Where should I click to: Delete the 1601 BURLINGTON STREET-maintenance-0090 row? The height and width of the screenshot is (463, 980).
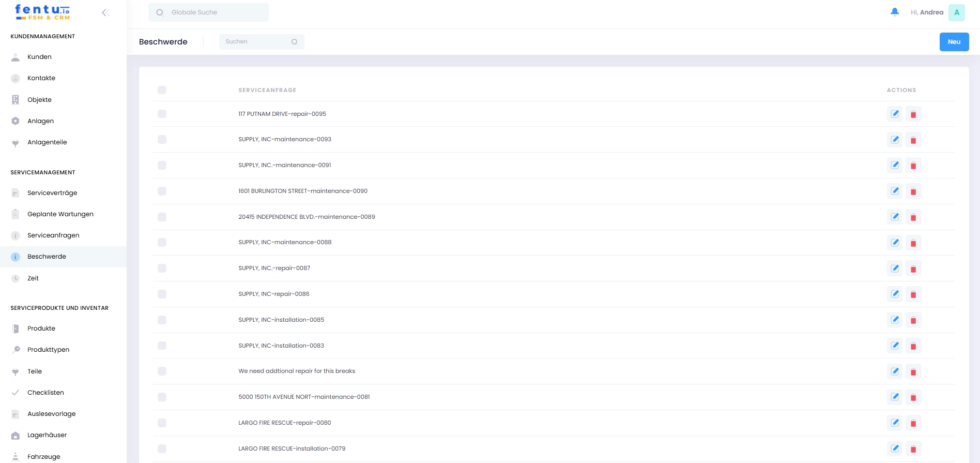(x=913, y=191)
